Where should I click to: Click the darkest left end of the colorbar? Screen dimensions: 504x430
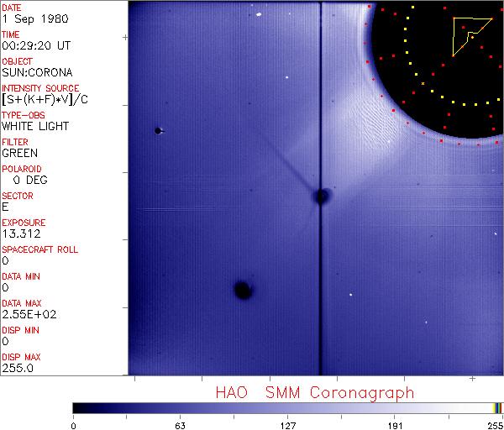click(x=78, y=407)
